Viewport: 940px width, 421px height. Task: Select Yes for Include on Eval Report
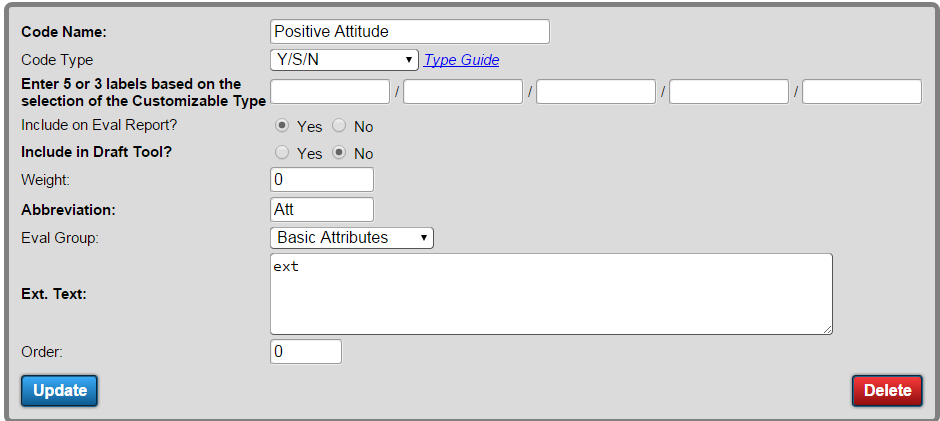(x=281, y=126)
